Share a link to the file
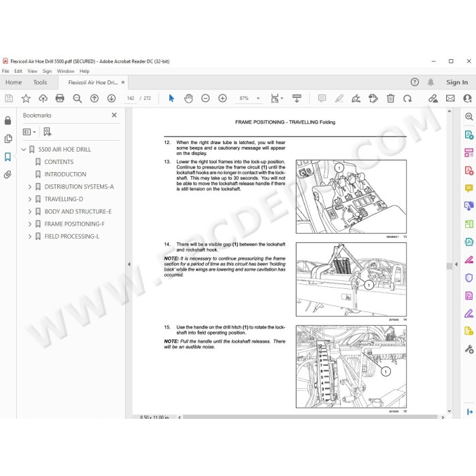Screen dimensions: 476x476 coord(433,99)
